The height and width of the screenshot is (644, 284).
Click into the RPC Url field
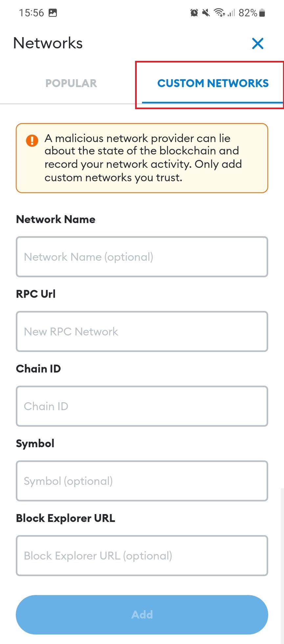point(142,332)
